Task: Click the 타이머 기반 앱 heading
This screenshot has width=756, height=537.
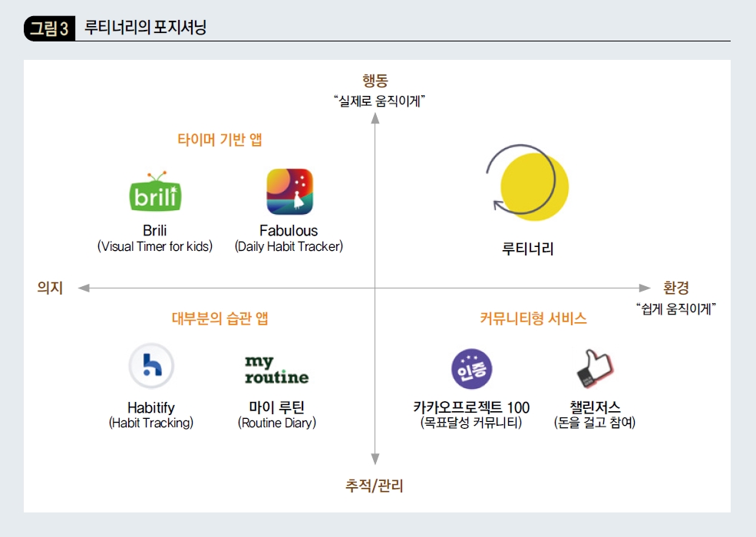Action: pos(220,140)
